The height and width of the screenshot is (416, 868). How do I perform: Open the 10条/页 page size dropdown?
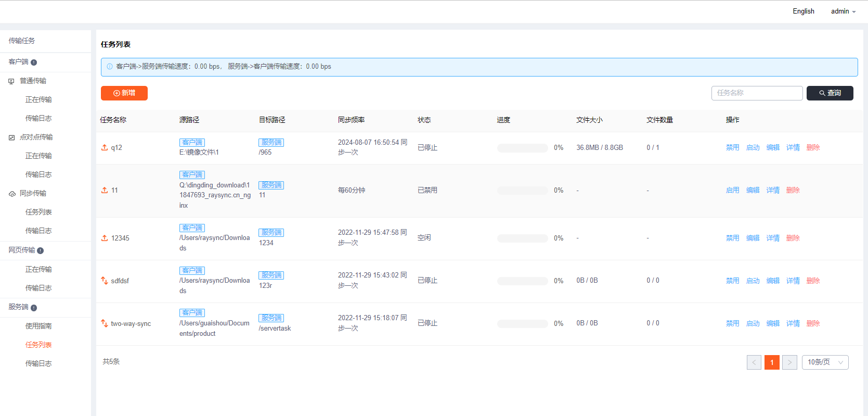click(825, 362)
